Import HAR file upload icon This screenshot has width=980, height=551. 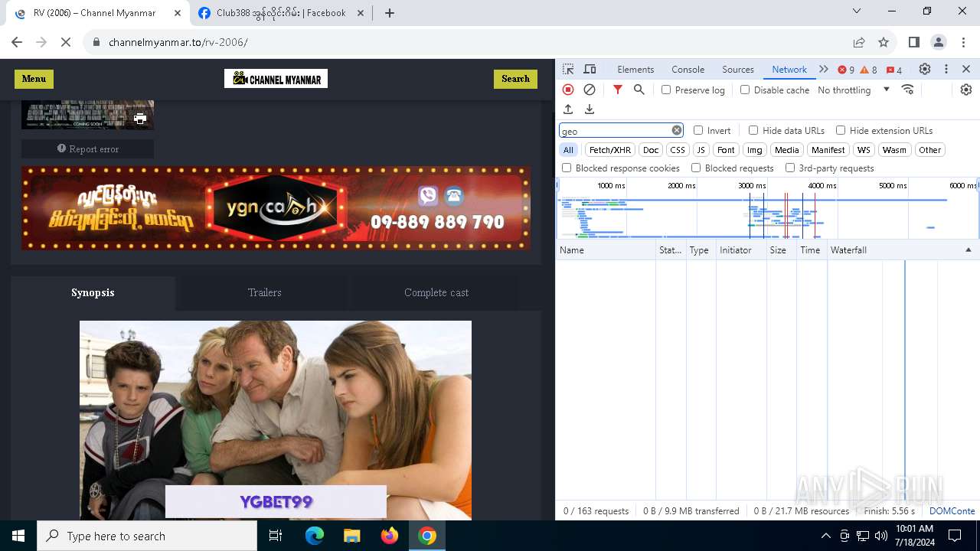point(568,109)
